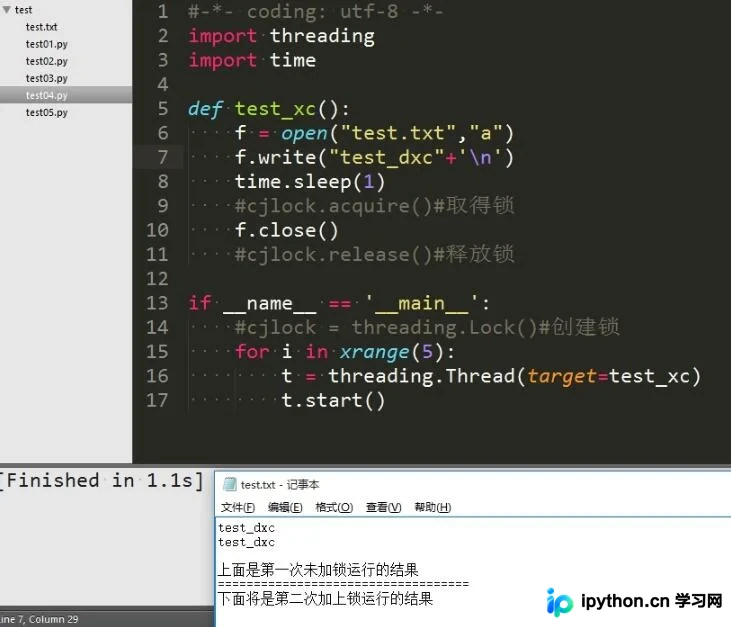Click the f.write("test_dxc") line

coord(374,158)
